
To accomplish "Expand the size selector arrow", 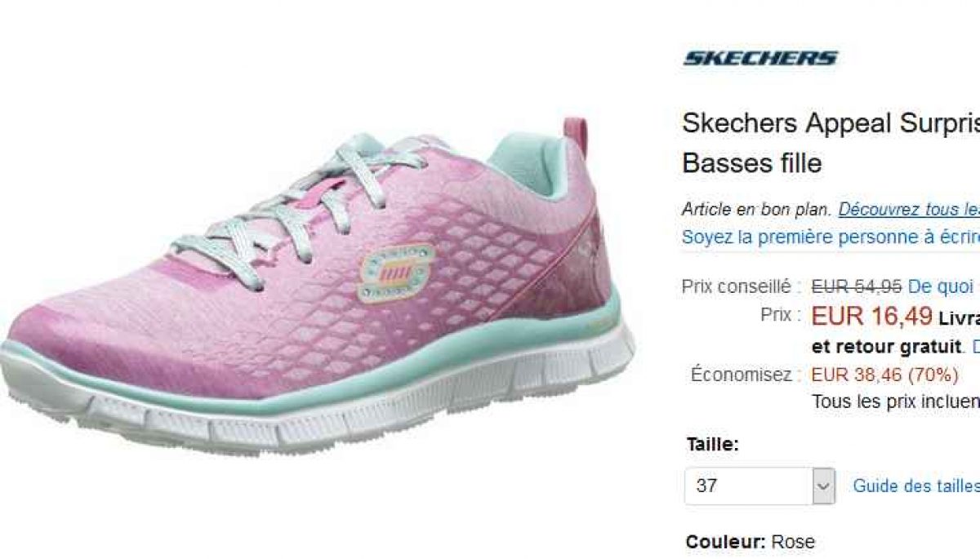I will coord(824,486).
